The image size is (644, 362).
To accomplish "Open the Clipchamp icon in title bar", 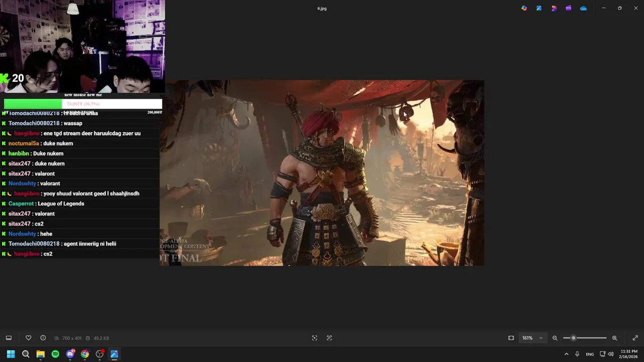I will click(x=569, y=8).
